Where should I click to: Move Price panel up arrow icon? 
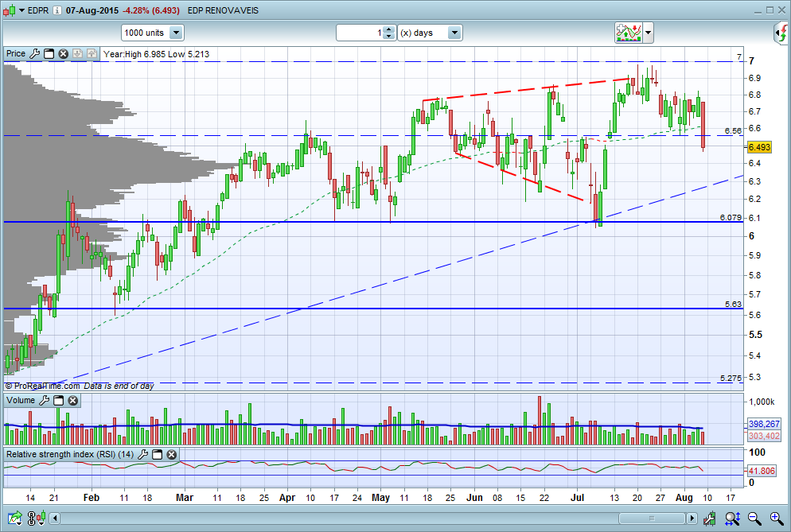[92, 54]
